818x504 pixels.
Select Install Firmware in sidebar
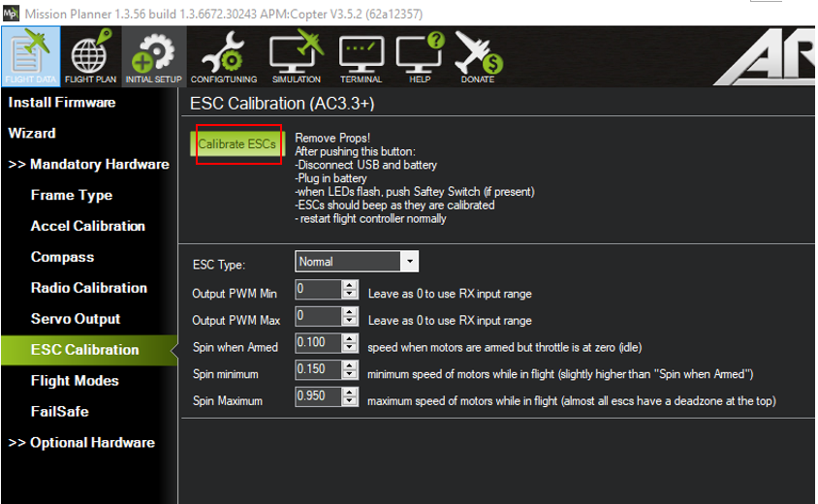pos(62,103)
